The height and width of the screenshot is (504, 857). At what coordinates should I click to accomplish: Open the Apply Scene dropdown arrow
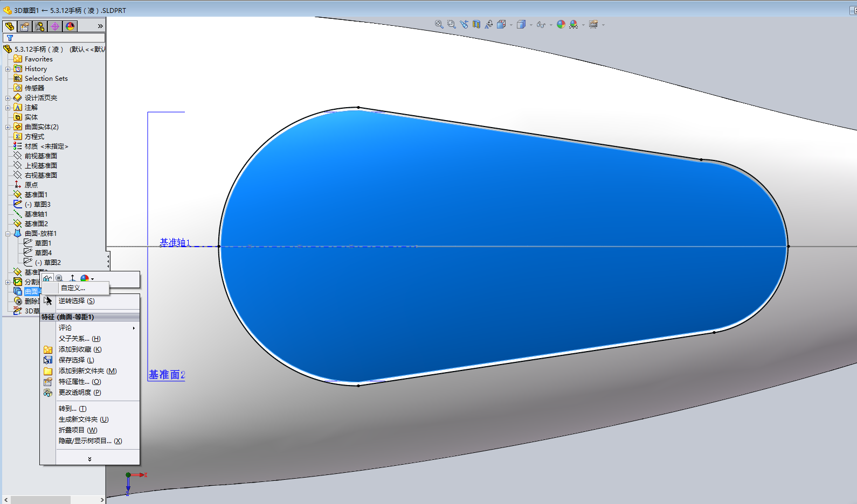583,25
